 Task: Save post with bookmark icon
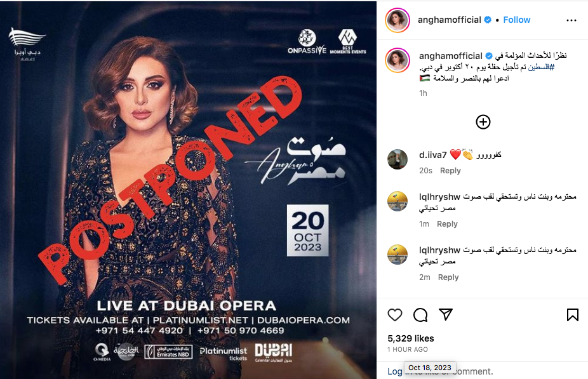(573, 315)
